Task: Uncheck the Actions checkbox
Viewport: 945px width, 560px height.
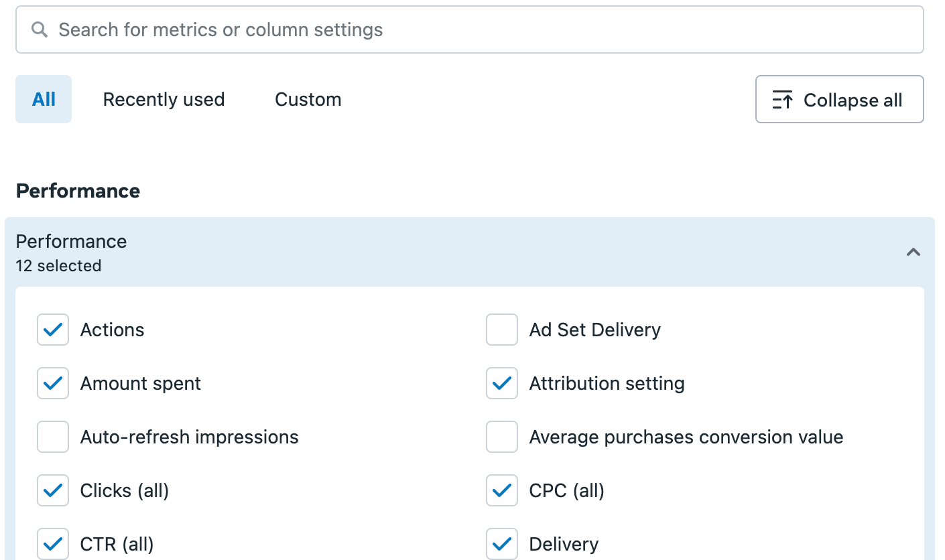Action: click(x=53, y=330)
